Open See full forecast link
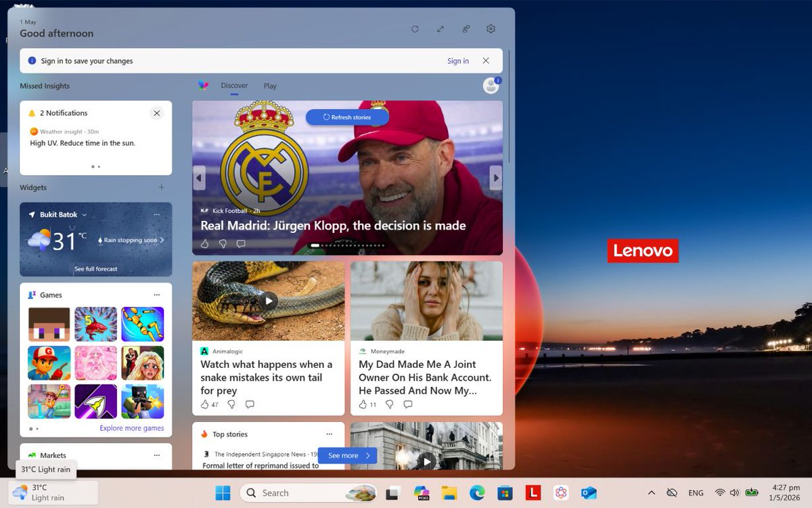 click(x=96, y=269)
